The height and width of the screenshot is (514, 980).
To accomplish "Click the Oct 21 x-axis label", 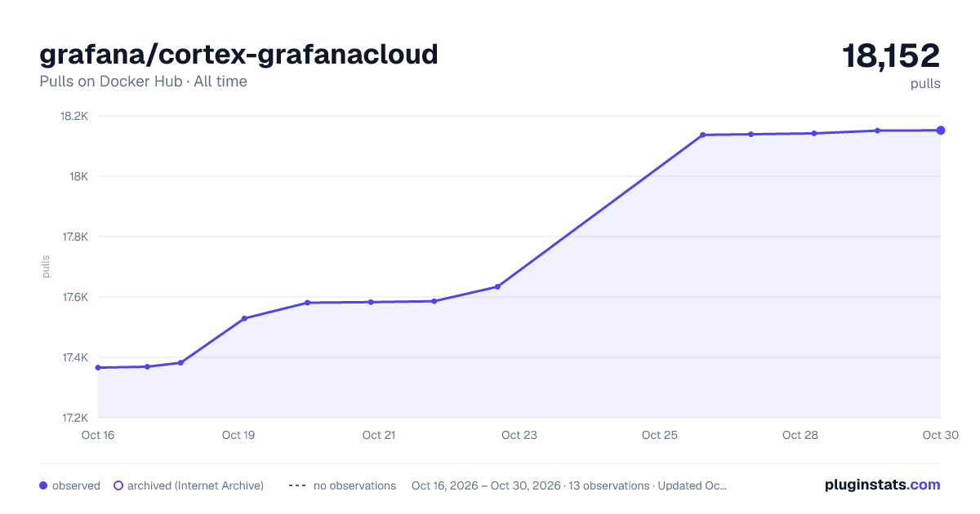I will [x=379, y=435].
